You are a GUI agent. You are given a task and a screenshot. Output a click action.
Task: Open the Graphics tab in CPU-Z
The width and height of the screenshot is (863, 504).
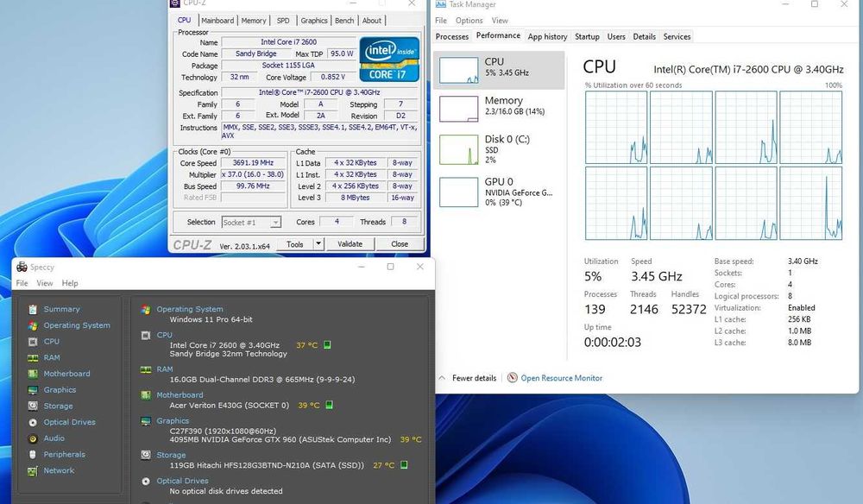point(314,21)
